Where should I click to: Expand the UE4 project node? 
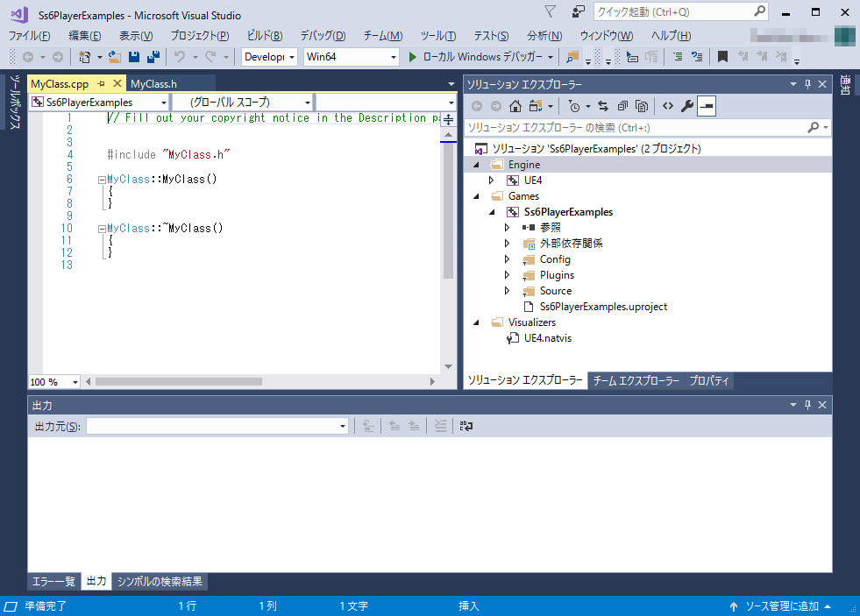(x=492, y=181)
